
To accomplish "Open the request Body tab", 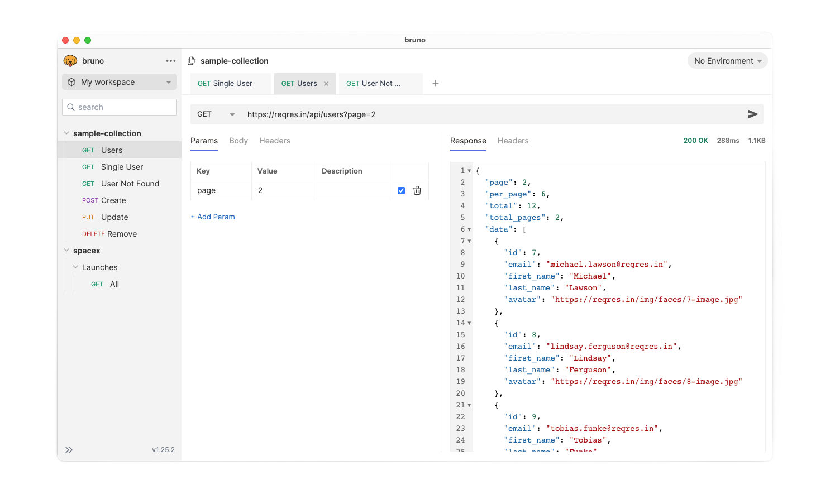I will (x=238, y=141).
